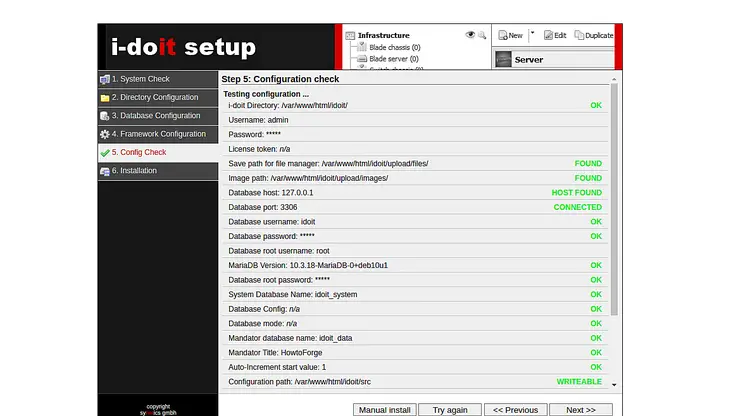Select the Blade chassis (0) tree item
Screen dimensions: 750x416
pos(395,47)
